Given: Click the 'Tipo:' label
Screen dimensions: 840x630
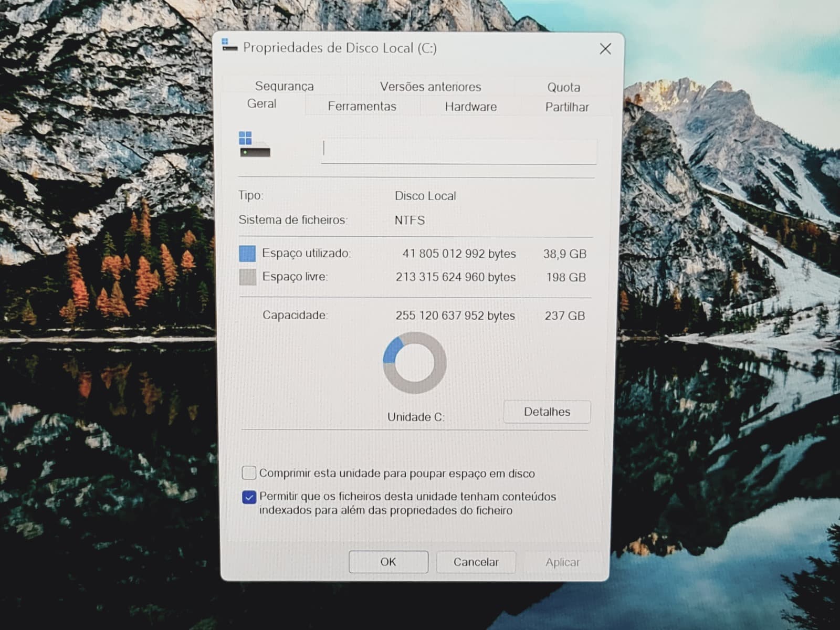Looking at the screenshot, I should coord(251,195).
